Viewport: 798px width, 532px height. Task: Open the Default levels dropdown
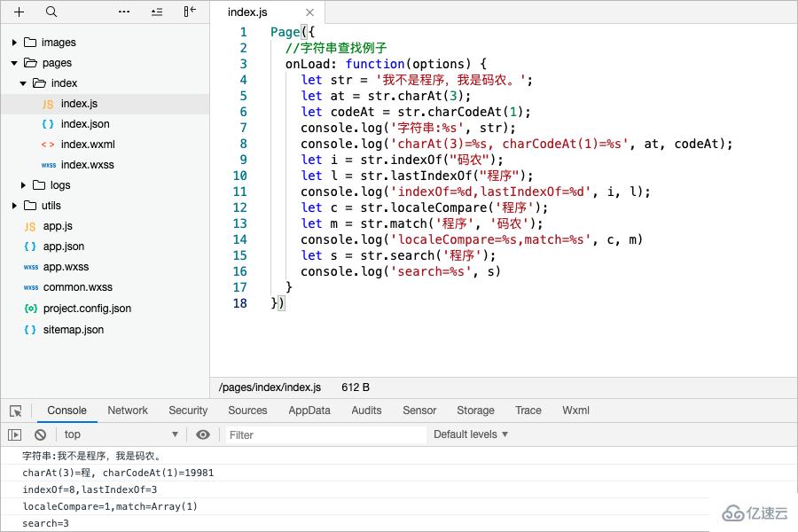pyautogui.click(x=471, y=434)
